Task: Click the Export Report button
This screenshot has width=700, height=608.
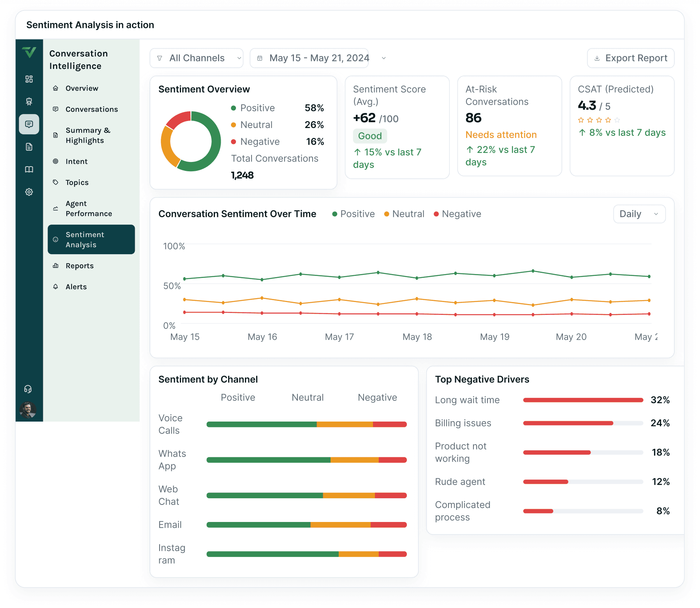Action: point(631,58)
